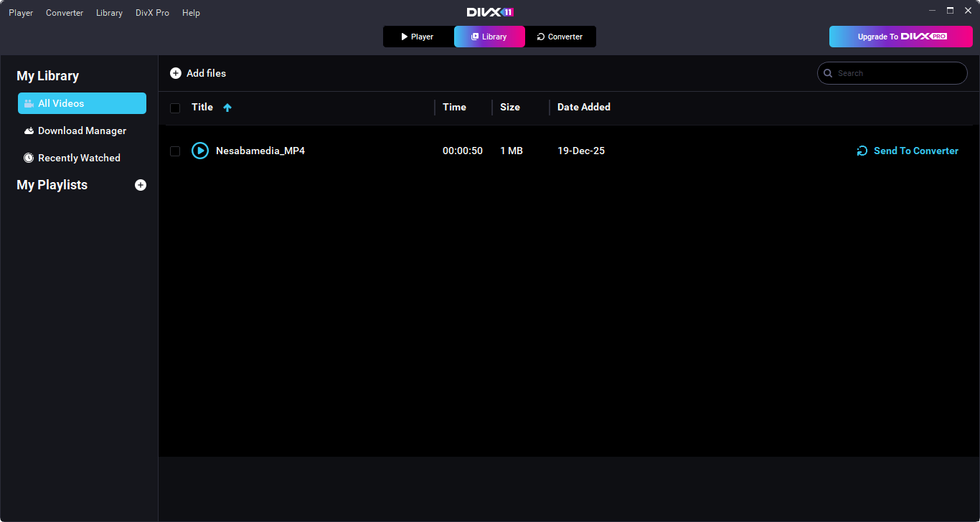Play the Nesabamedia_MP4 video via play icon

pos(200,151)
